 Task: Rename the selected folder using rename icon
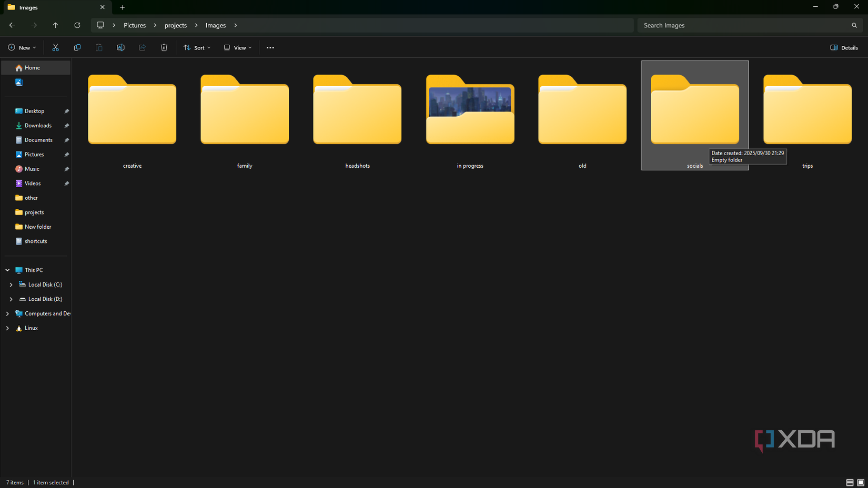[x=120, y=47]
